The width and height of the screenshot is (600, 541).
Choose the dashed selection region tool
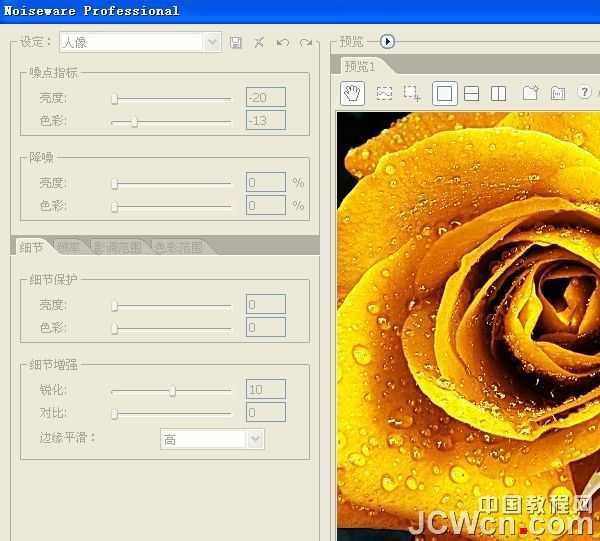pos(384,93)
